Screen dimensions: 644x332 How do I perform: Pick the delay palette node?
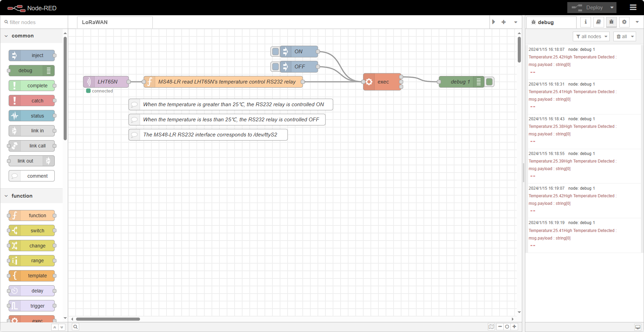(32, 291)
